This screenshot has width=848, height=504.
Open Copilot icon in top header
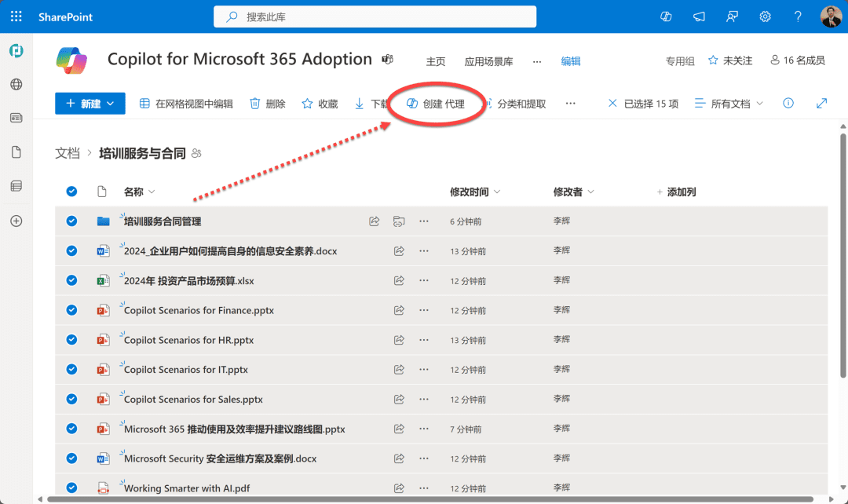666,16
